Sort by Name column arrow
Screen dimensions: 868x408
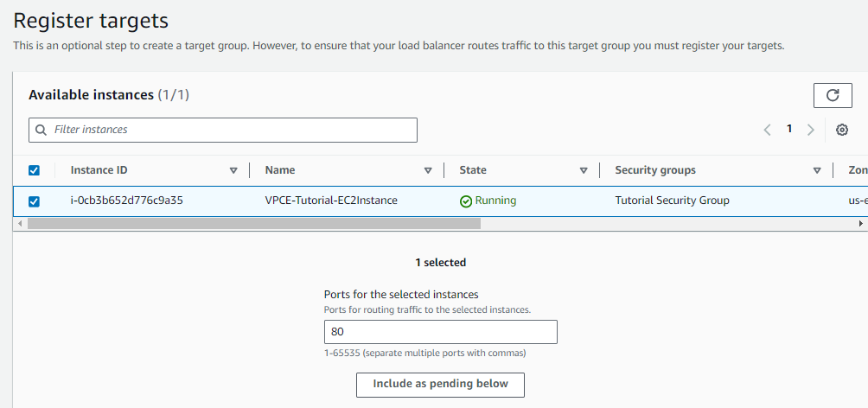428,170
